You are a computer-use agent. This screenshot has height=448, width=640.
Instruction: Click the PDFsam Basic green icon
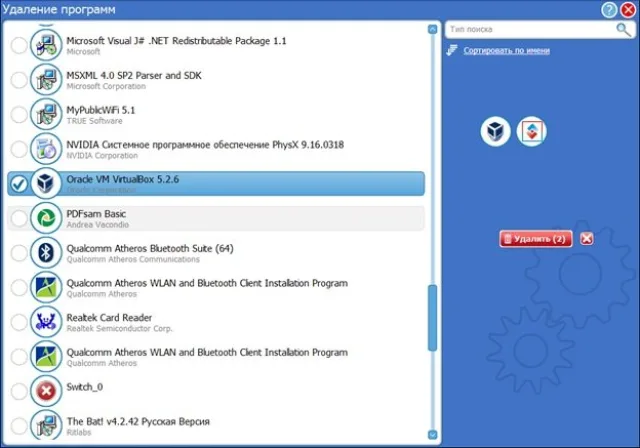[46, 218]
